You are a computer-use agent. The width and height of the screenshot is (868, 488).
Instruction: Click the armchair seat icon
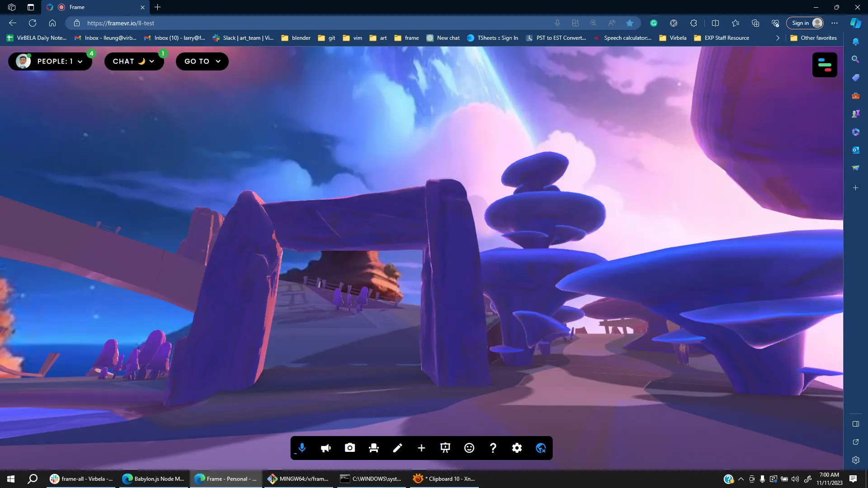pyautogui.click(x=373, y=448)
